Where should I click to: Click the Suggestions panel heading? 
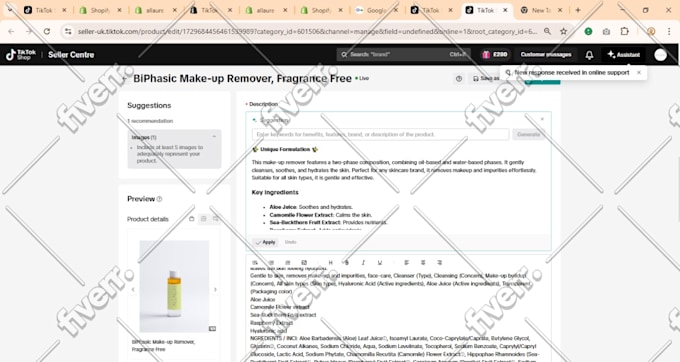click(149, 105)
